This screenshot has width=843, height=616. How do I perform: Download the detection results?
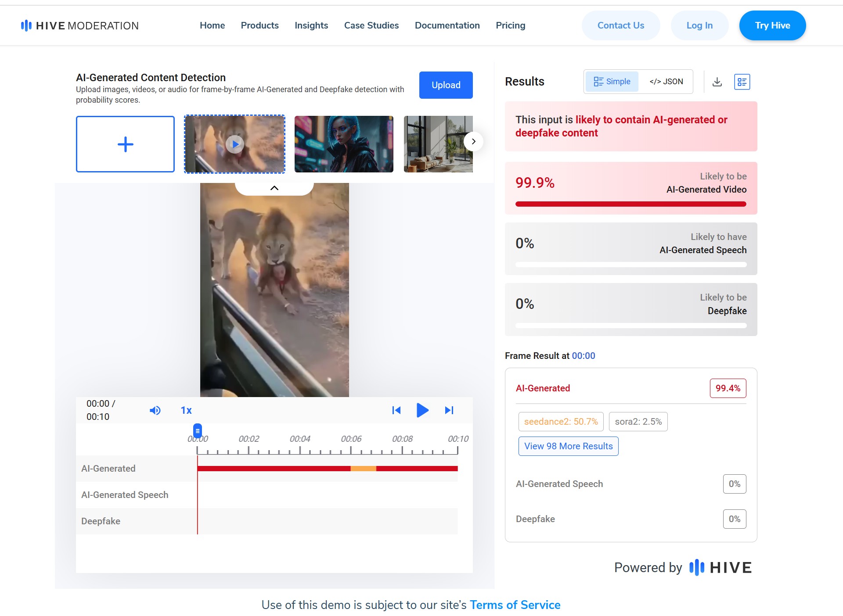point(717,82)
